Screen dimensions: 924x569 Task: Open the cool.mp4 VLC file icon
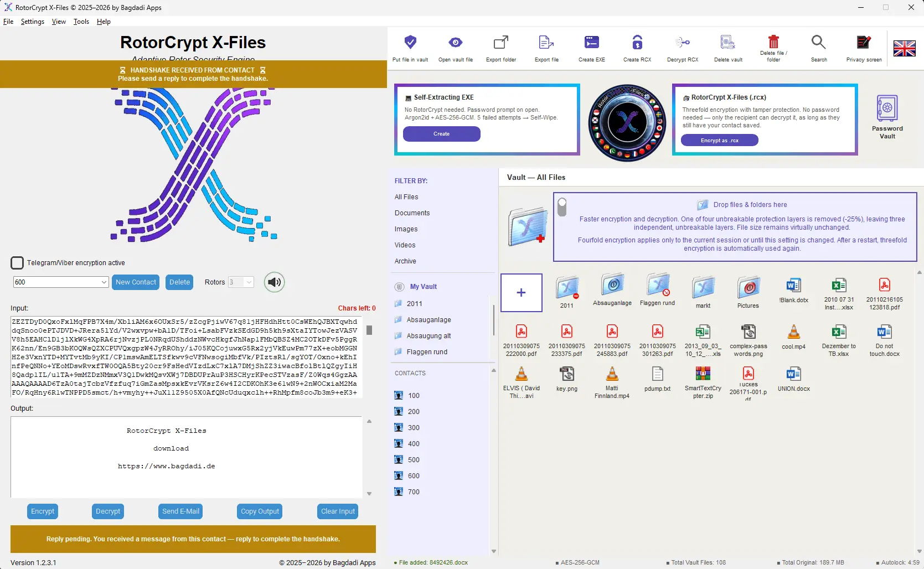pyautogui.click(x=794, y=332)
